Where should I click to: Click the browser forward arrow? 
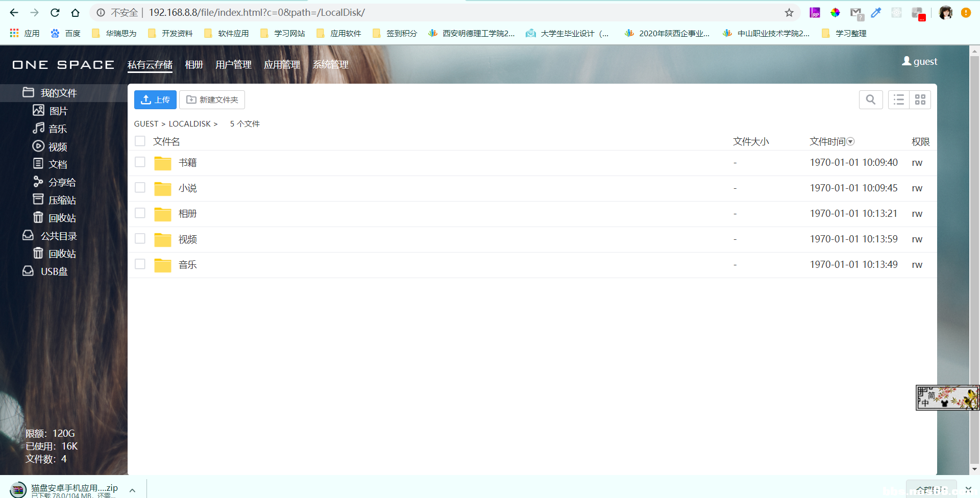point(34,12)
